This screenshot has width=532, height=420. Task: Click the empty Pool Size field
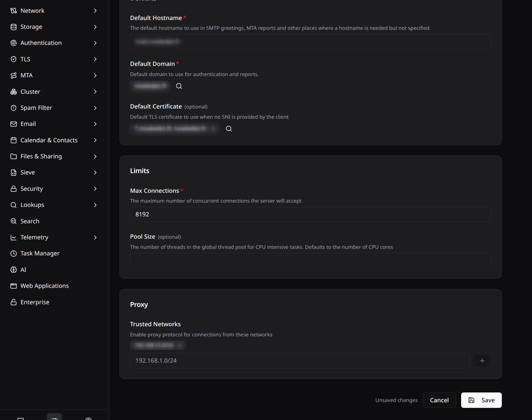coord(310,260)
